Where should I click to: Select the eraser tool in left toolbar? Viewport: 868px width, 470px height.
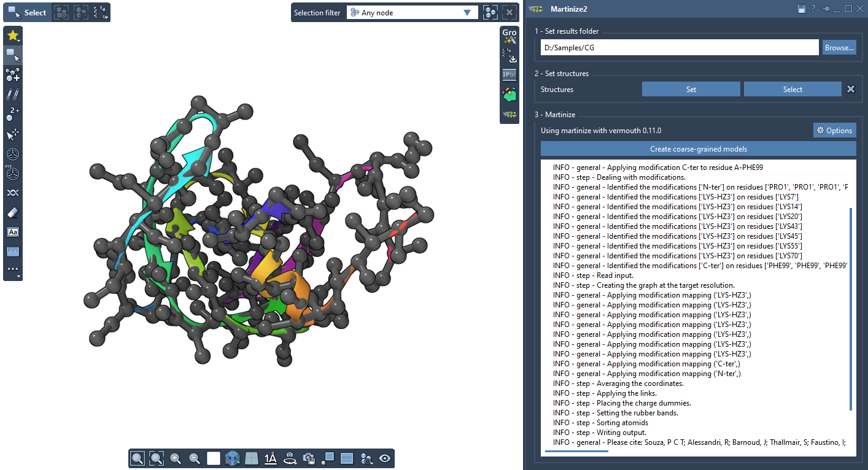[x=13, y=212]
